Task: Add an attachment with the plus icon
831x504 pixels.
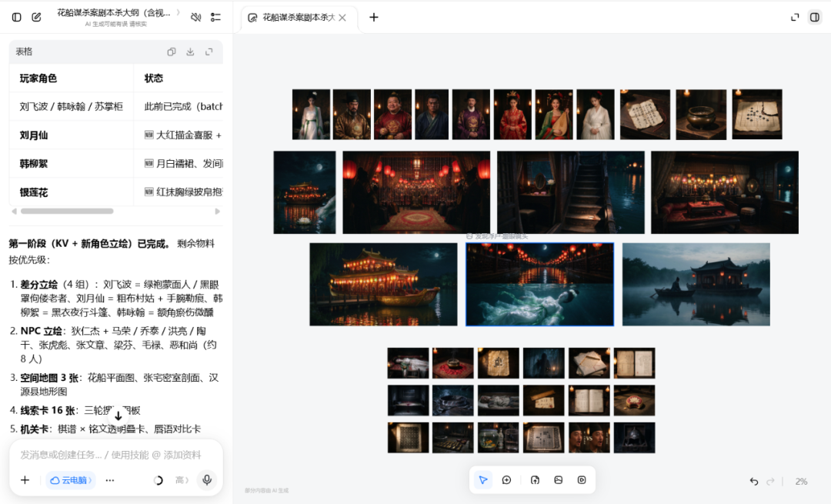Action: point(25,480)
